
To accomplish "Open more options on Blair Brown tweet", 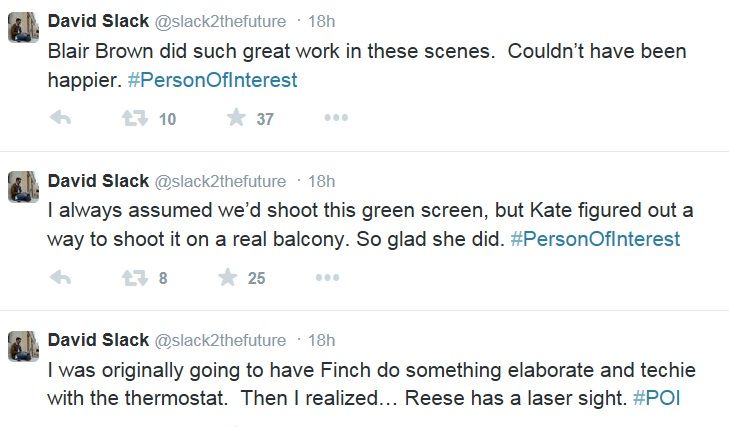I will click(335, 119).
